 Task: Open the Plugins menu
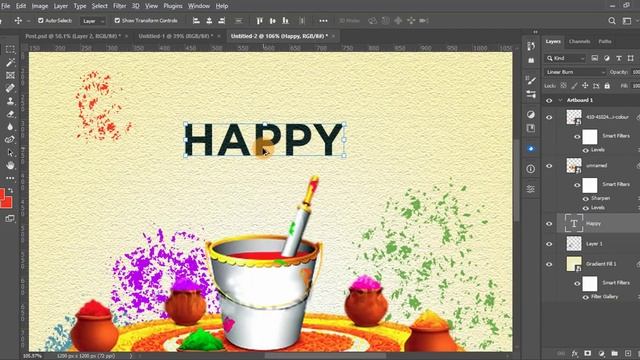173,6
